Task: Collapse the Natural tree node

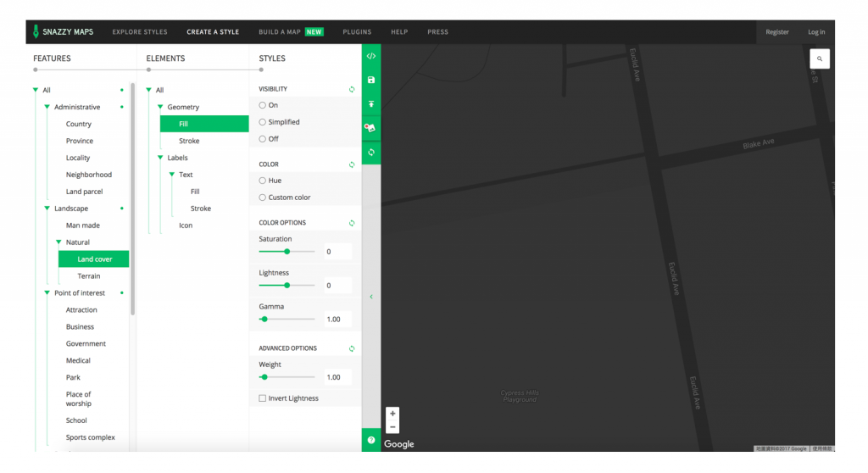Action: [x=58, y=242]
